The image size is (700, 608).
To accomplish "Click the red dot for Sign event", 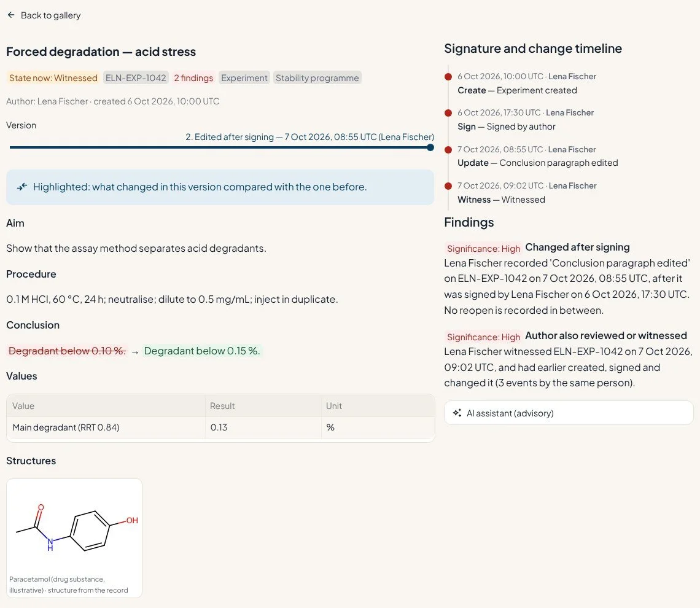I will click(x=448, y=113).
